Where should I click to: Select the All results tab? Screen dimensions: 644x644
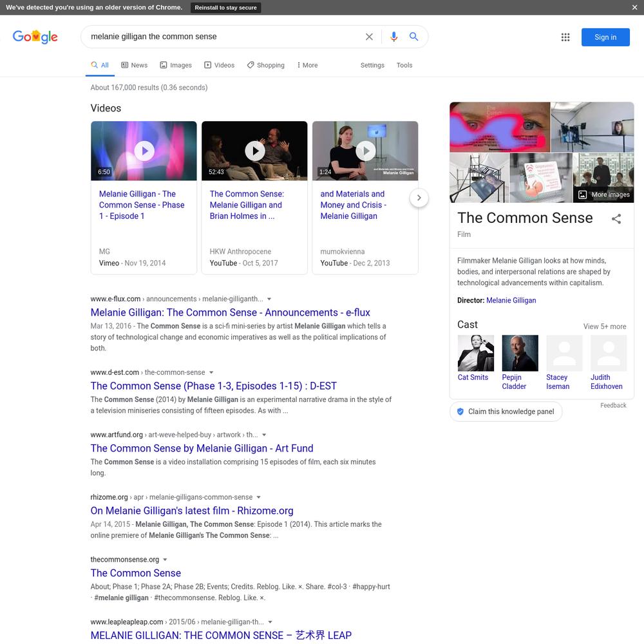point(100,65)
